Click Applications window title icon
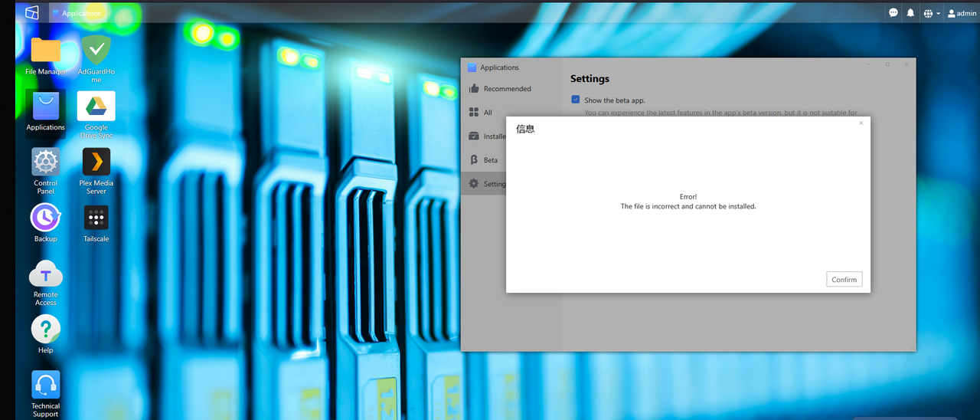The image size is (980, 420). (472, 67)
